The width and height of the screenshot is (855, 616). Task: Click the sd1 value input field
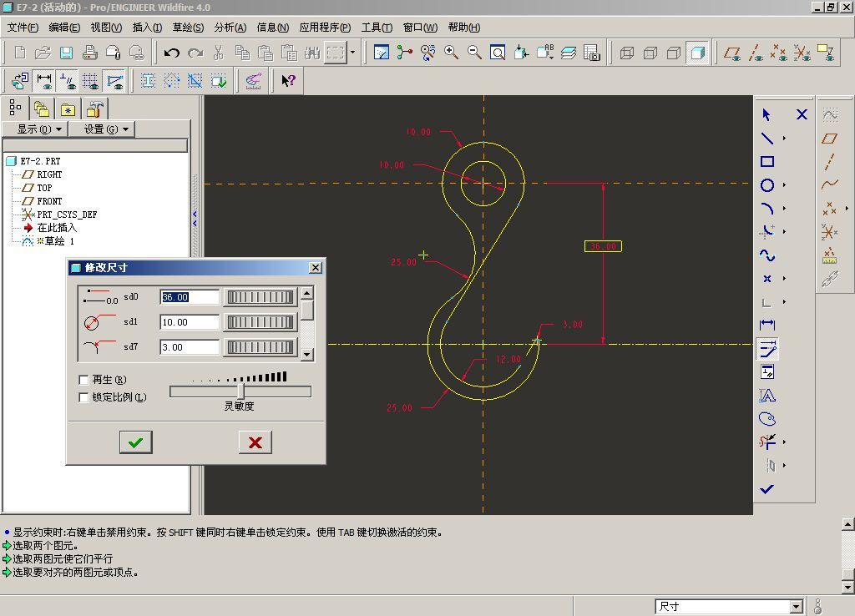[x=190, y=322]
